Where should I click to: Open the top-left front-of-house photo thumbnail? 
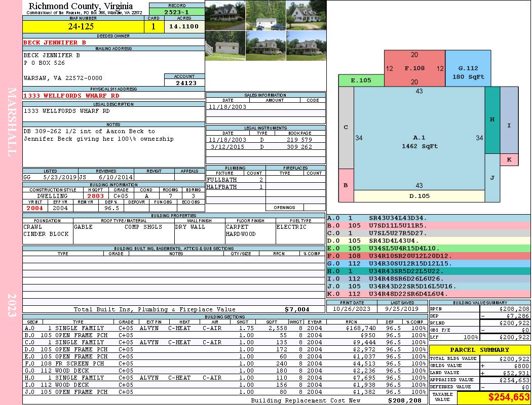pos(225,15)
